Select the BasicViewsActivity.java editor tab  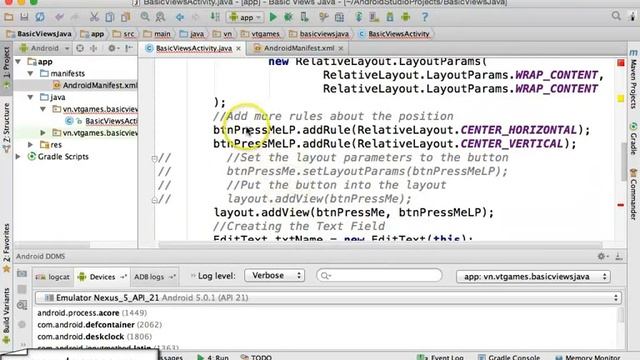(x=194, y=48)
